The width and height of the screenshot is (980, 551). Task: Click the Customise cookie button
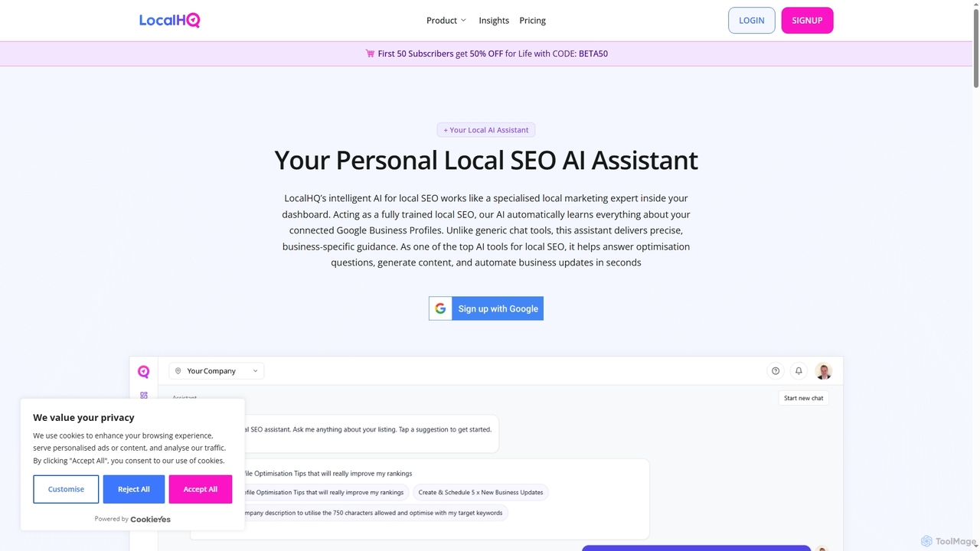click(66, 489)
